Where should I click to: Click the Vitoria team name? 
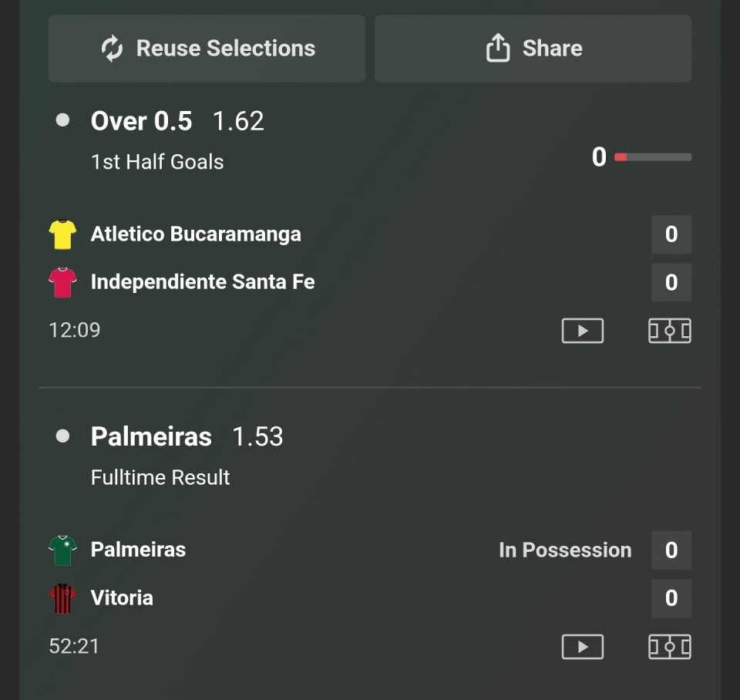[x=122, y=598]
